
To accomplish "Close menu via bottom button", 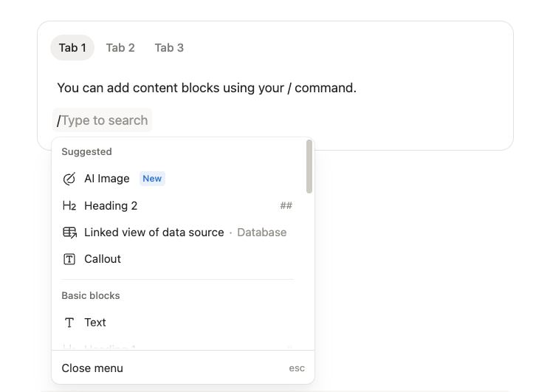I will pos(183,368).
